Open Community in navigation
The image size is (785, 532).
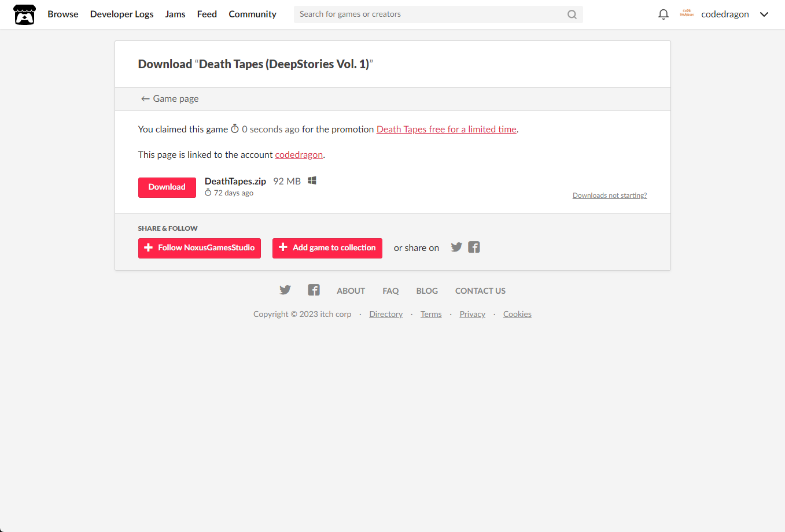(252, 14)
